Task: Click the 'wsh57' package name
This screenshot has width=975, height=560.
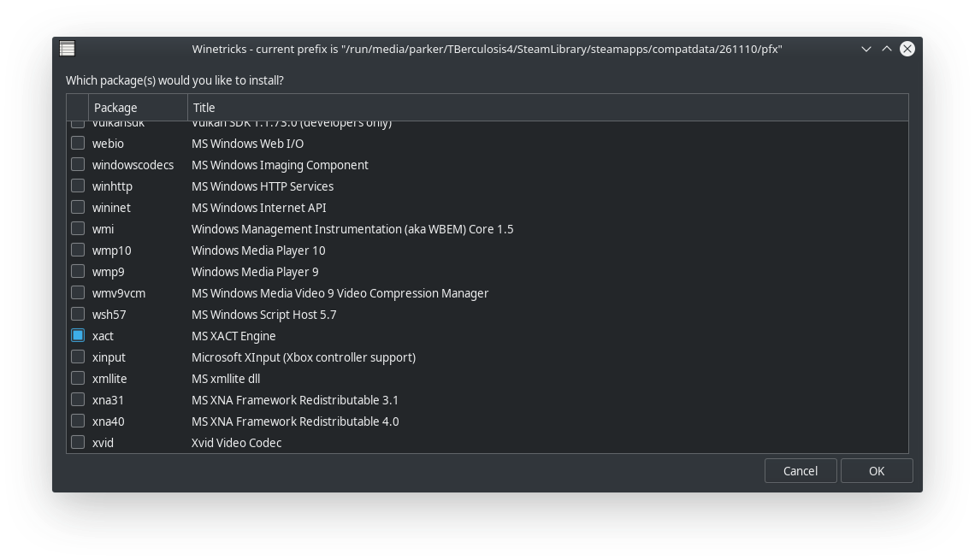Action: 109,315
